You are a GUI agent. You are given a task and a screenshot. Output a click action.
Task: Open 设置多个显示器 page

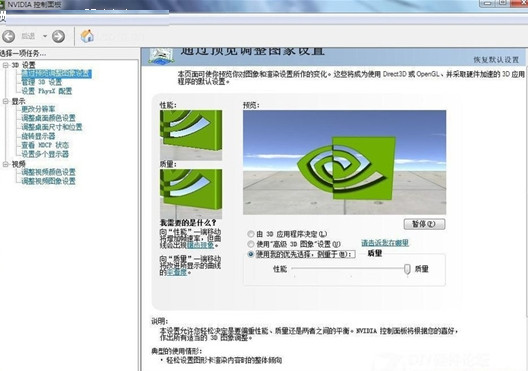[45, 154]
